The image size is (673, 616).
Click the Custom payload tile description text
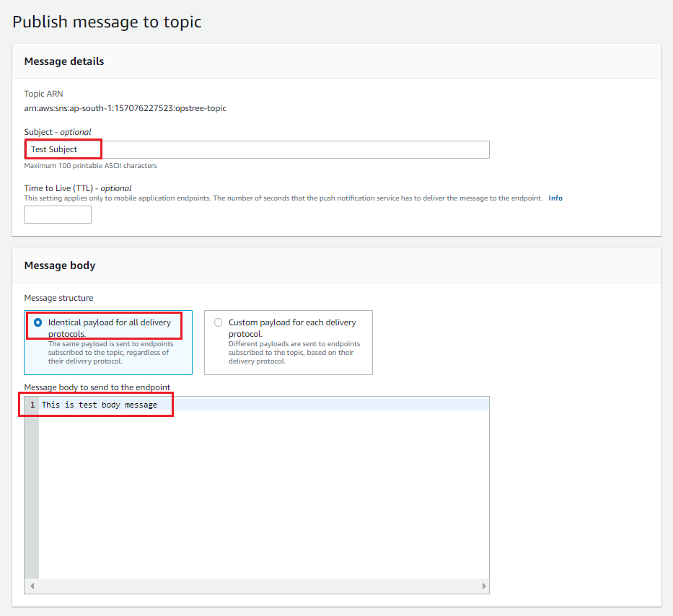294,353
